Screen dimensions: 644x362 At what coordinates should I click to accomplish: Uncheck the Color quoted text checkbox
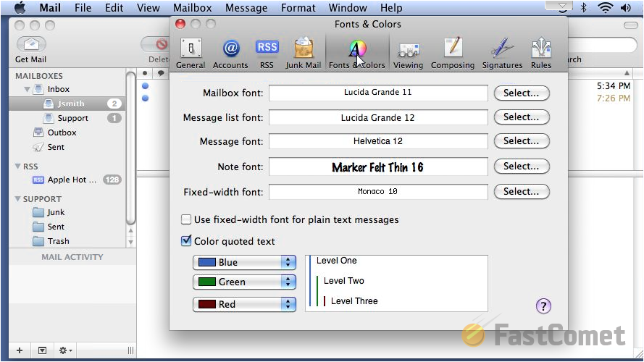click(x=187, y=241)
